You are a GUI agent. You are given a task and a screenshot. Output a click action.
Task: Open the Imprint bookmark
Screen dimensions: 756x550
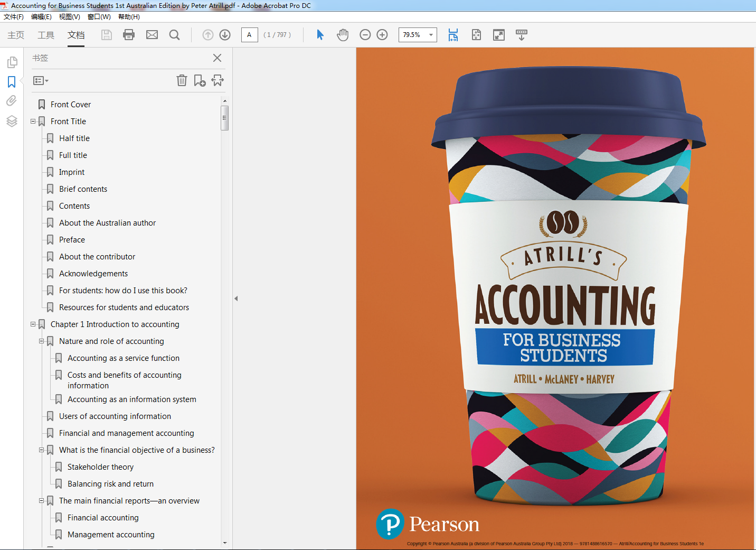(72, 172)
